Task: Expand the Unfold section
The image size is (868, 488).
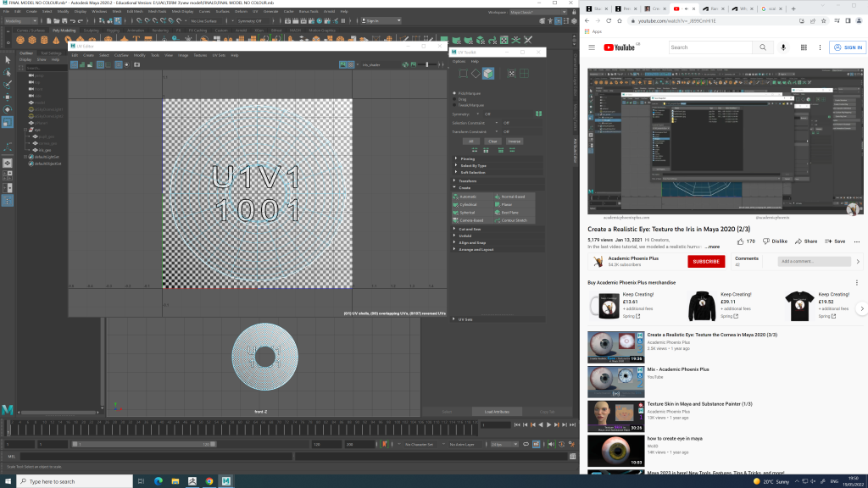Action: click(x=497, y=236)
